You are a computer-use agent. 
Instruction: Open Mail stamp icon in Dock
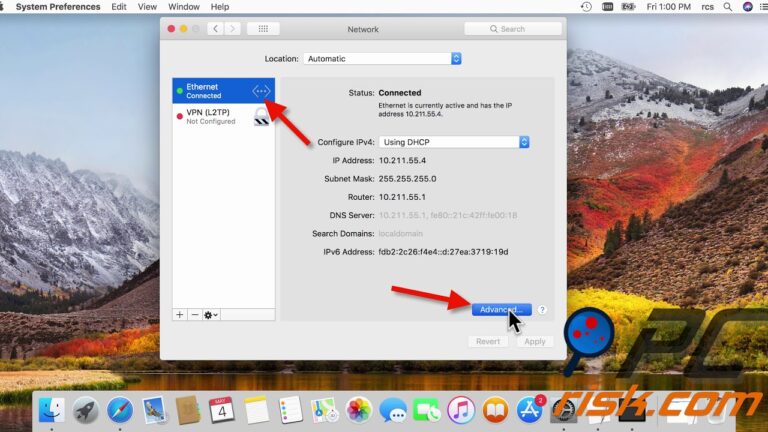click(x=154, y=409)
